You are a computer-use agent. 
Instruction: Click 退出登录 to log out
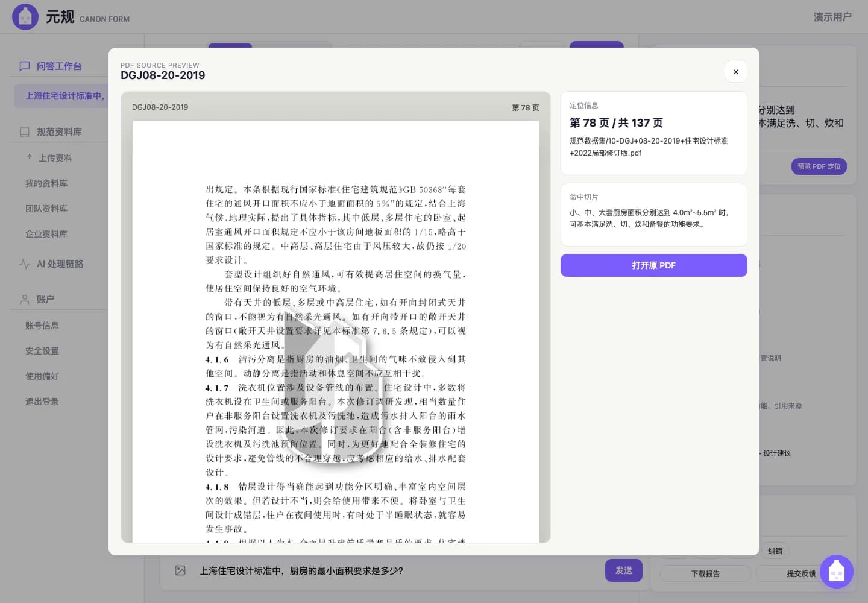pos(42,402)
